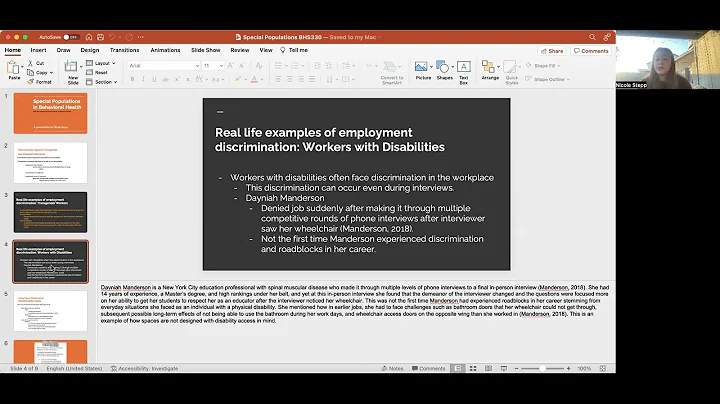Click the Paste clipboard icon

pyautogui.click(x=13, y=68)
